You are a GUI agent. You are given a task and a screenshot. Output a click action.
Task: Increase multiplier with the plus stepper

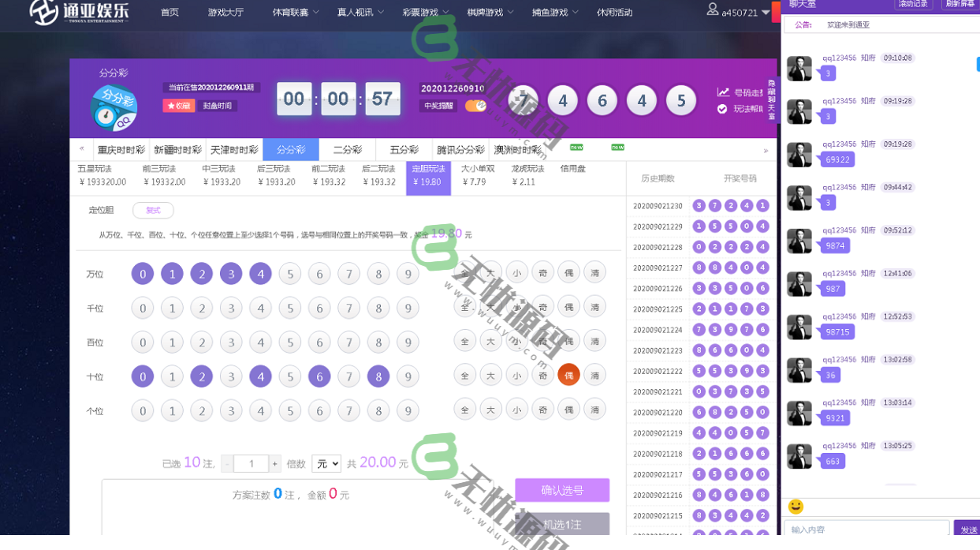(274, 464)
